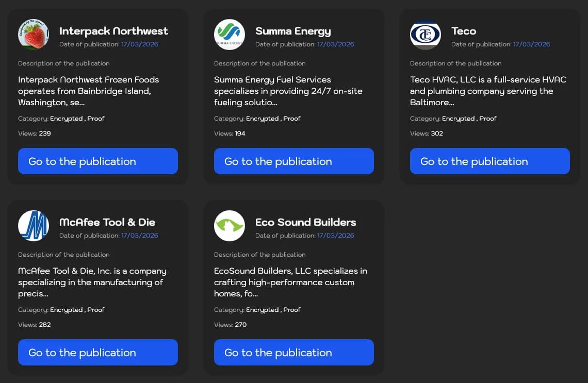Screen dimensions: 588x383
Task: Select the McAfee Tool & Die heading
Action: coord(107,222)
